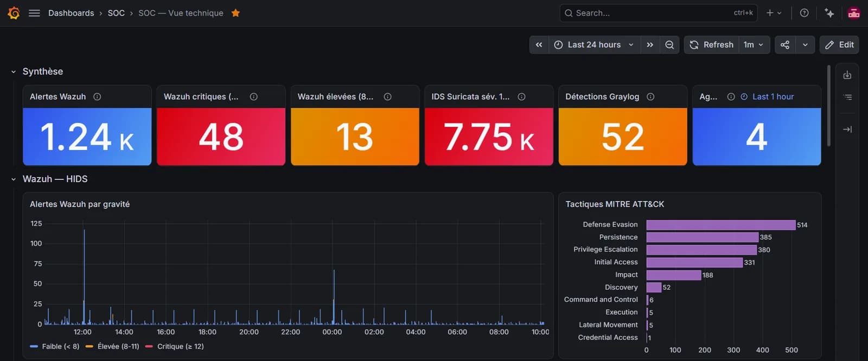Open the plus New menu
Image resolution: width=868 pixels, height=361 pixels.
[x=774, y=13]
